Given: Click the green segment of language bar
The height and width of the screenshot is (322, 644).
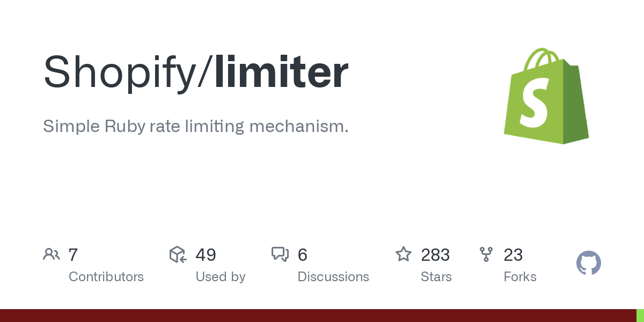Looking at the screenshot, I should [640, 316].
